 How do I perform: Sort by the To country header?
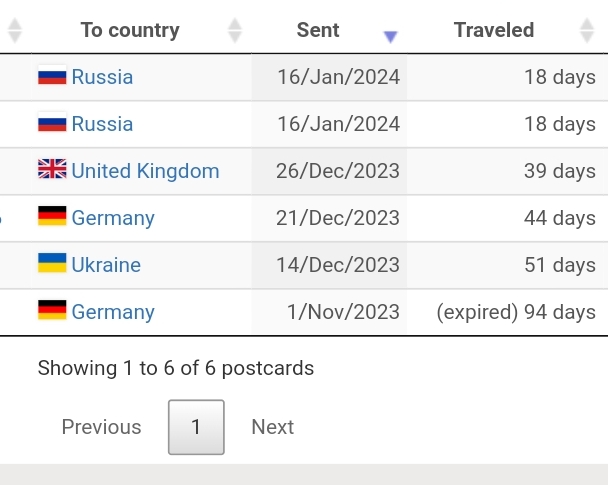[x=130, y=30]
